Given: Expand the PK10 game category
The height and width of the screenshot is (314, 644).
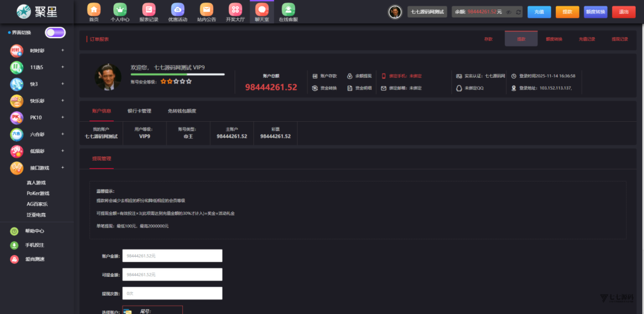Looking at the screenshot, I should pos(38,117).
